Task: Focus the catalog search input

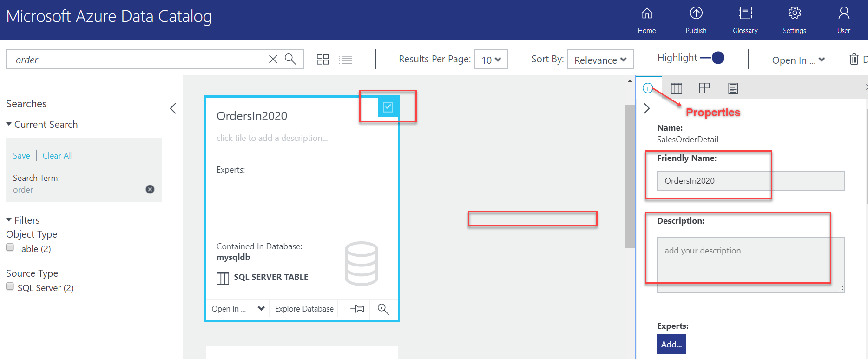Action: tap(139, 60)
